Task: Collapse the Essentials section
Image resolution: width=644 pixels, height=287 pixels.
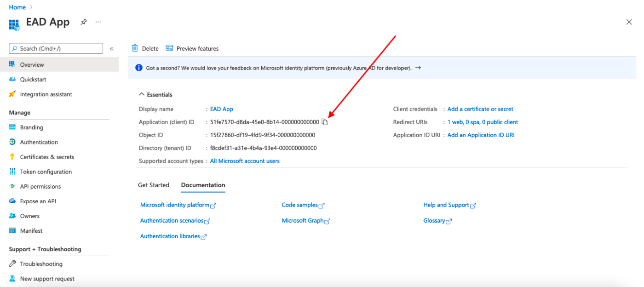Action: tap(142, 95)
